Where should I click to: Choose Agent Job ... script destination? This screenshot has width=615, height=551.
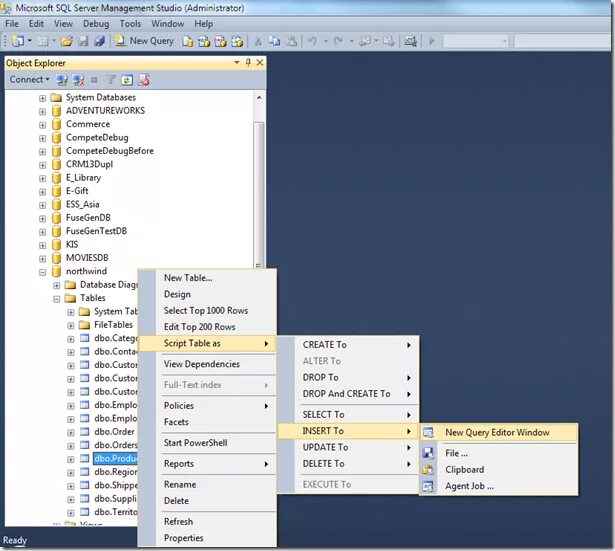coord(499,486)
